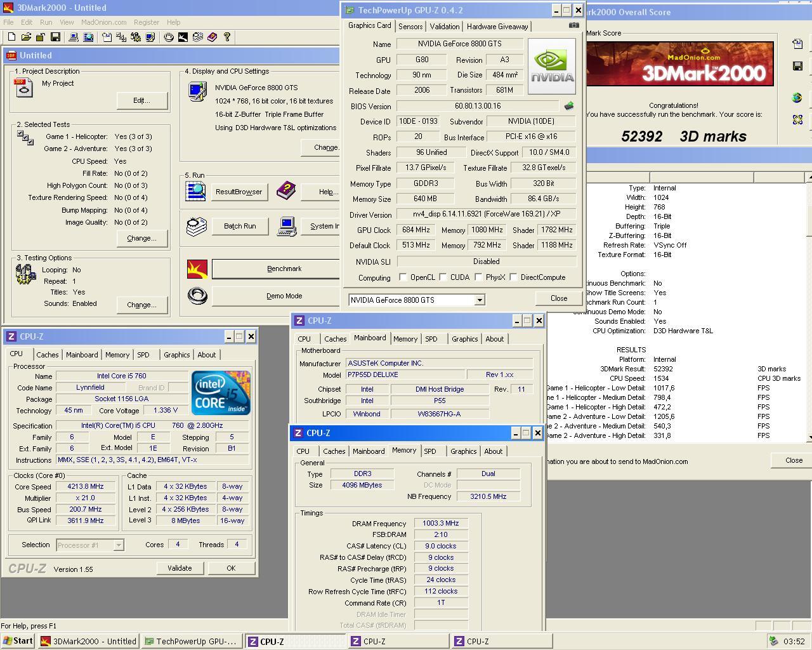
Task: Open the Processor #1 selection dropdown in CPU-Z
Action: coord(118,545)
